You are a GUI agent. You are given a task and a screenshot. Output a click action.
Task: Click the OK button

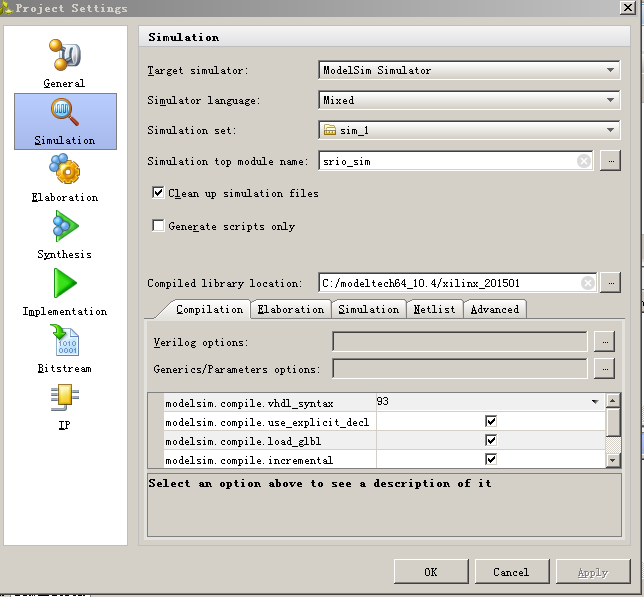coord(430,572)
